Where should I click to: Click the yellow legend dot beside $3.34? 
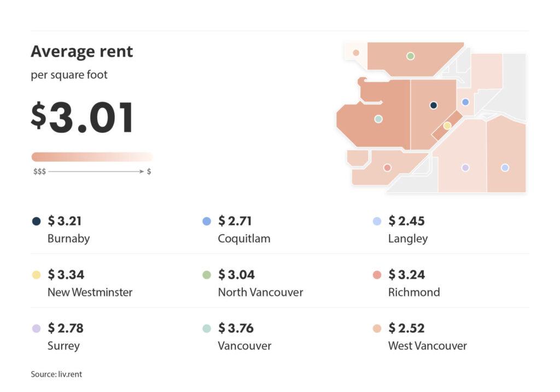[x=36, y=275]
